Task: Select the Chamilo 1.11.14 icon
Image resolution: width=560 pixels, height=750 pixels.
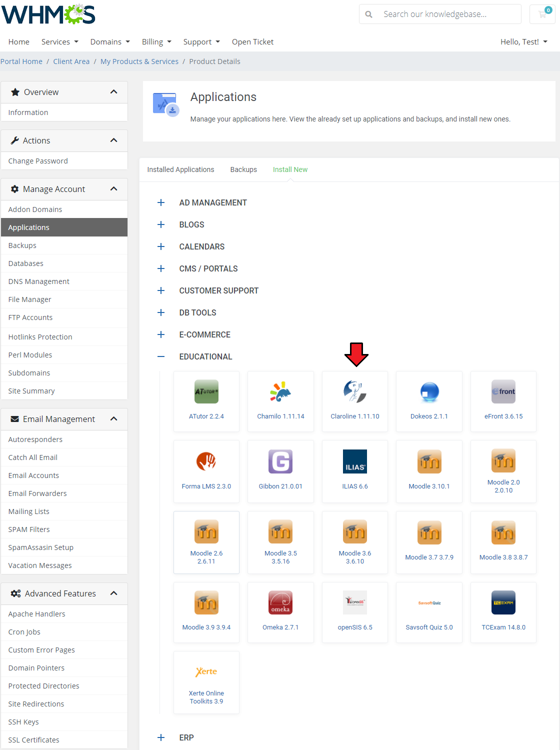Action: (x=280, y=391)
